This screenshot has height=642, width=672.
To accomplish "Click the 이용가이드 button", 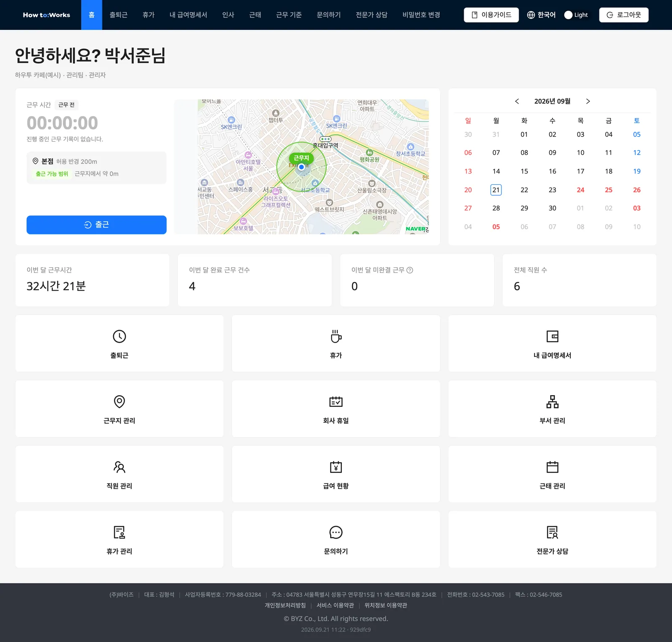I will pyautogui.click(x=491, y=15).
